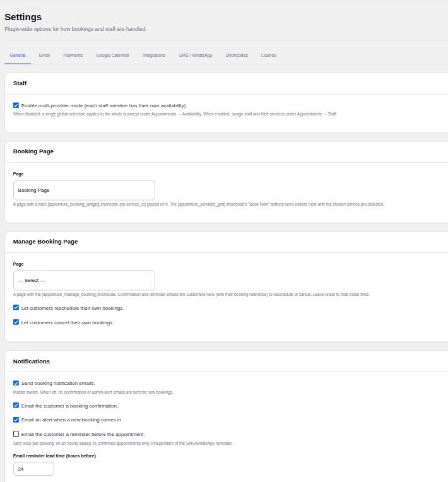Toggle Email the customer a booking confirmation
Viewport: 448px width, 482px height.
(x=16, y=406)
